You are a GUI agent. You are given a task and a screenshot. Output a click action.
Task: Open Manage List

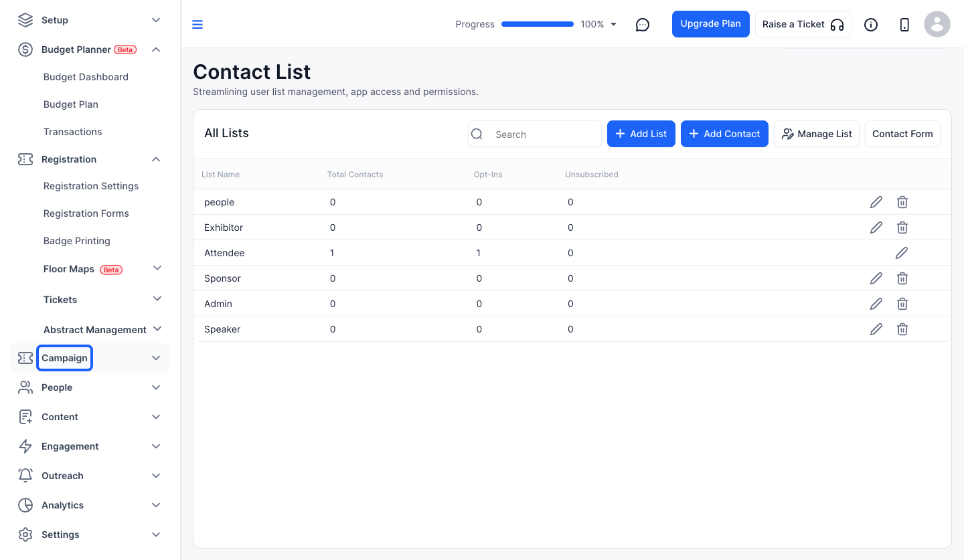(x=817, y=134)
